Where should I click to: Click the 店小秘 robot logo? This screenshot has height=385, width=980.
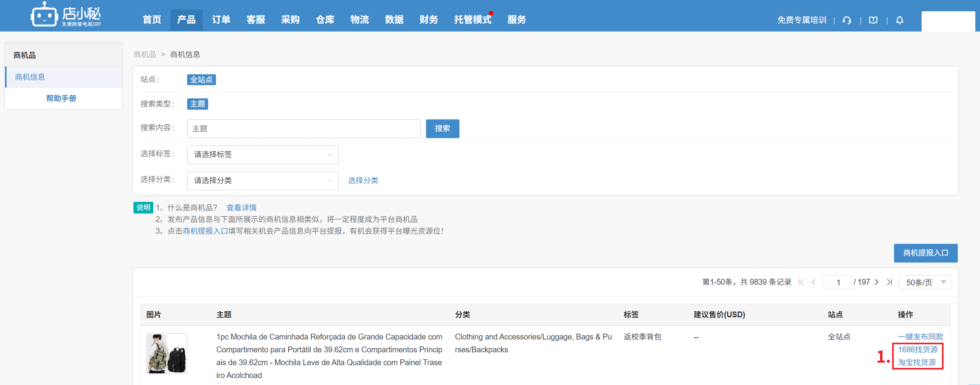point(65,15)
